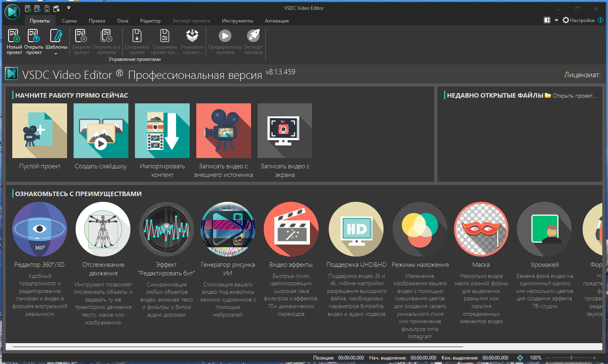Start a Пустой проект
This screenshot has height=364, width=608.
[x=40, y=131]
